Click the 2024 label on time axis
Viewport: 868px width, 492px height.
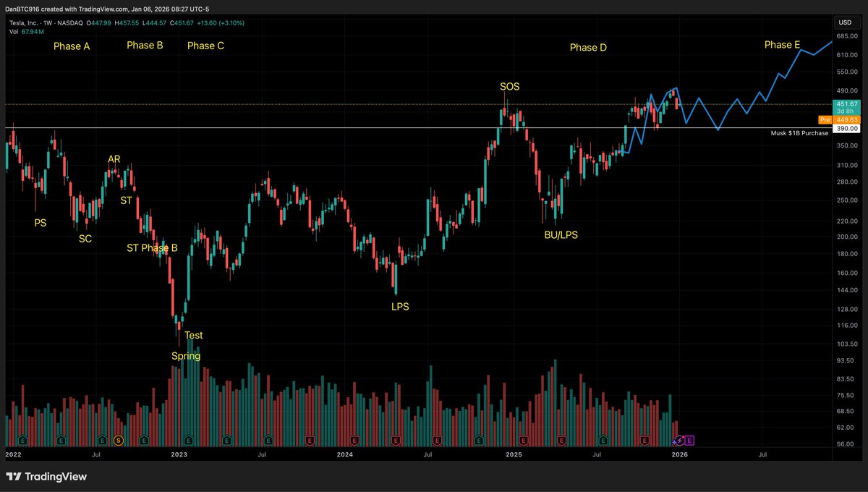coord(345,455)
